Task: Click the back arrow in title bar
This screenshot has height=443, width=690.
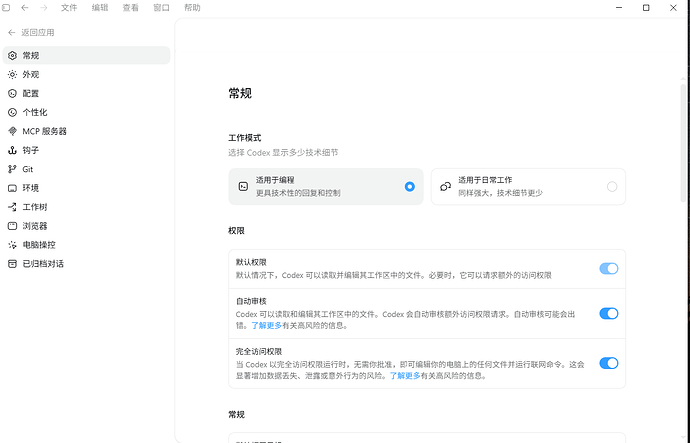Action: [25, 7]
